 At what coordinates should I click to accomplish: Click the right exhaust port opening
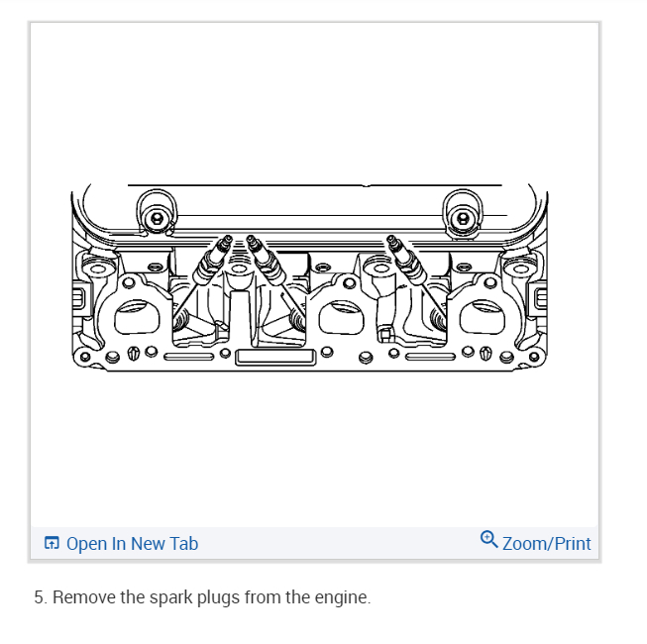(482, 317)
